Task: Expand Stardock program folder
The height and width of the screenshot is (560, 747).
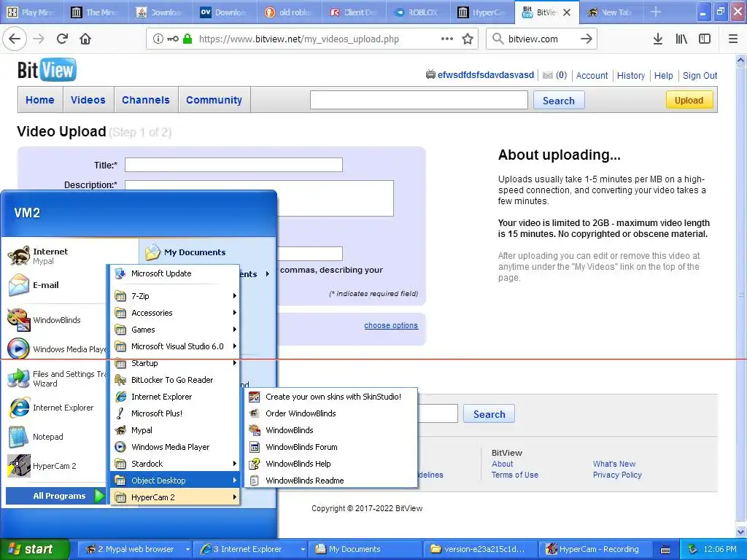Action: click(175, 464)
